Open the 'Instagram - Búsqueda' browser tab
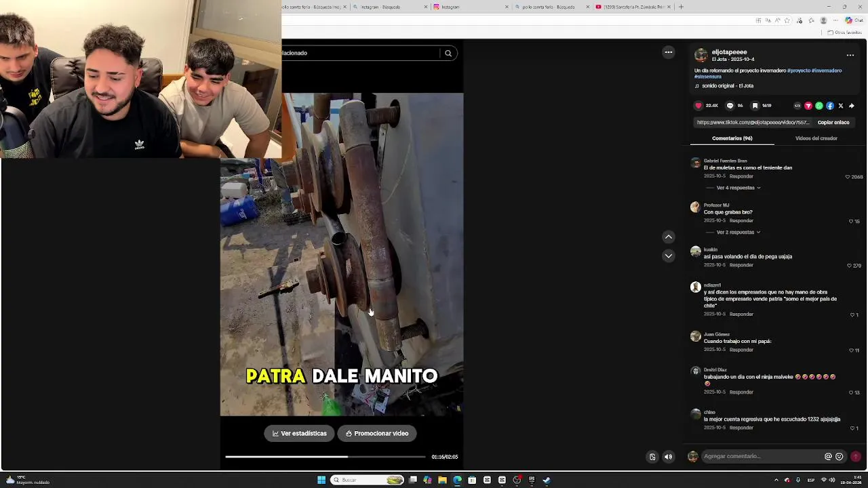 390,7
